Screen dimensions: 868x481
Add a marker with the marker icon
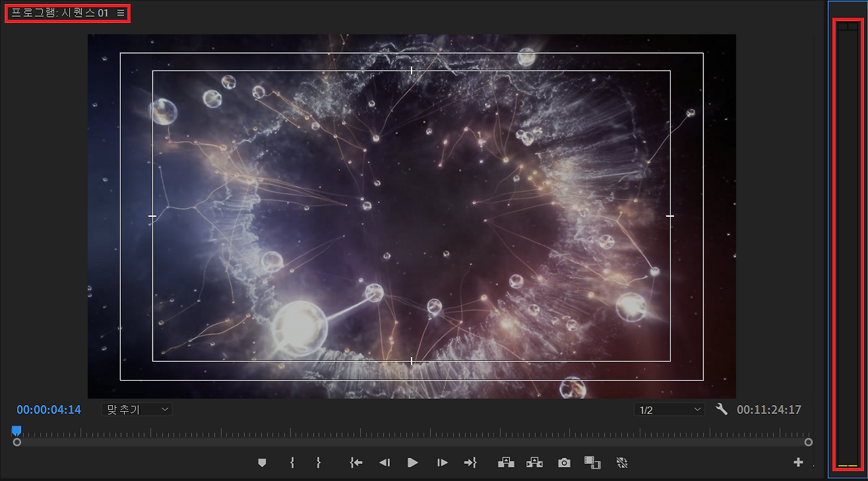click(x=262, y=463)
